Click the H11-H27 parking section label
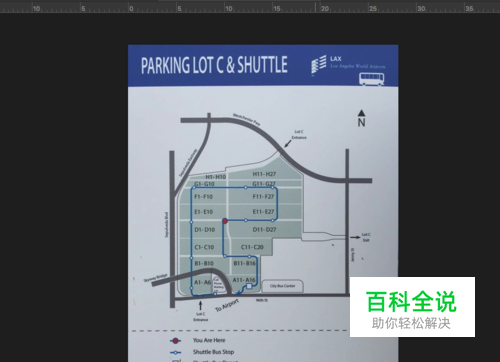The height and width of the screenshot is (362, 500). (264, 174)
